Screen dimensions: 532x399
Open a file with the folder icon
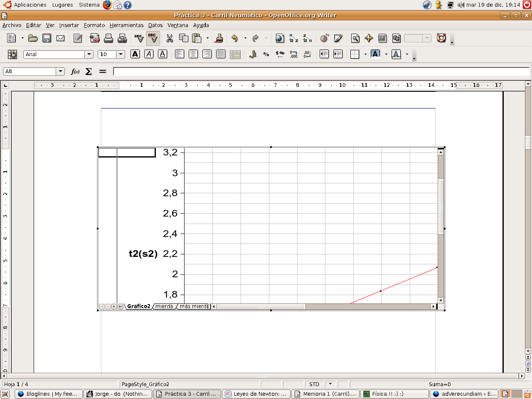33,38
